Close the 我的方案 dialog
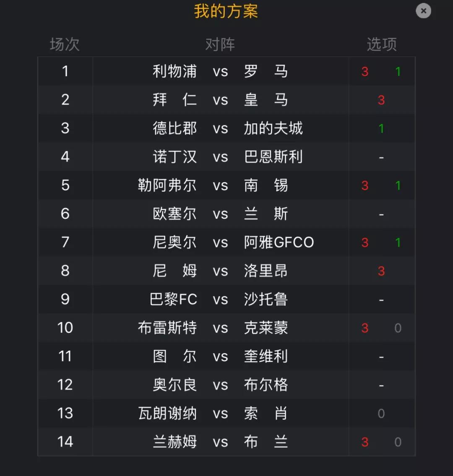453x476 pixels. 423,11
